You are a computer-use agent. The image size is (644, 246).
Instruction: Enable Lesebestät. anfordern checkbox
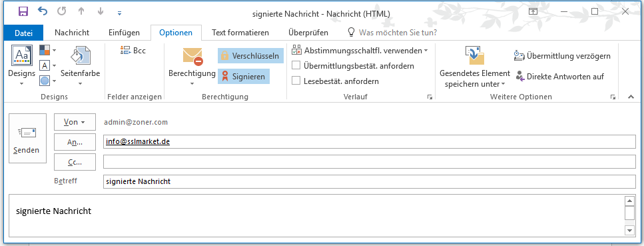click(x=296, y=81)
